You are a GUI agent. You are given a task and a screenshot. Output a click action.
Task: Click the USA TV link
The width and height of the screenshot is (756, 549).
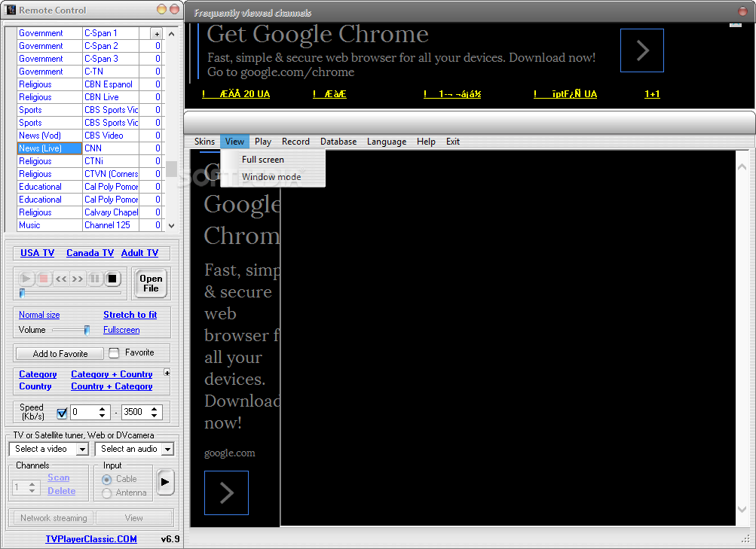point(37,253)
